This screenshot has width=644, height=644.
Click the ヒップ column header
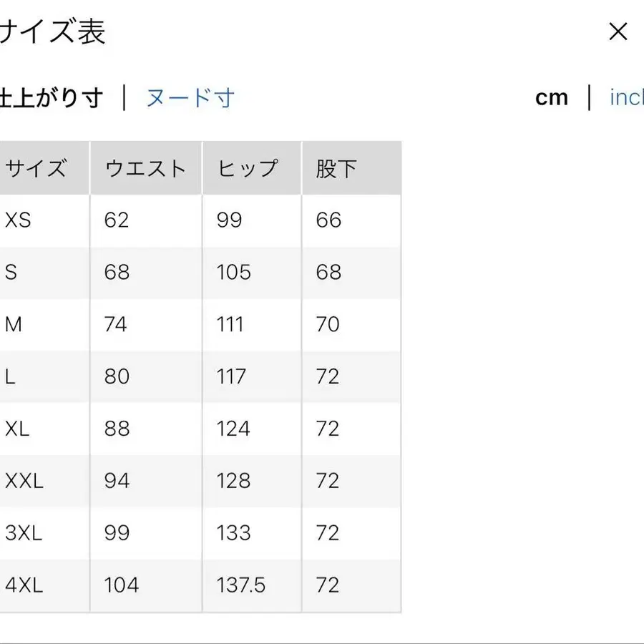point(246,167)
